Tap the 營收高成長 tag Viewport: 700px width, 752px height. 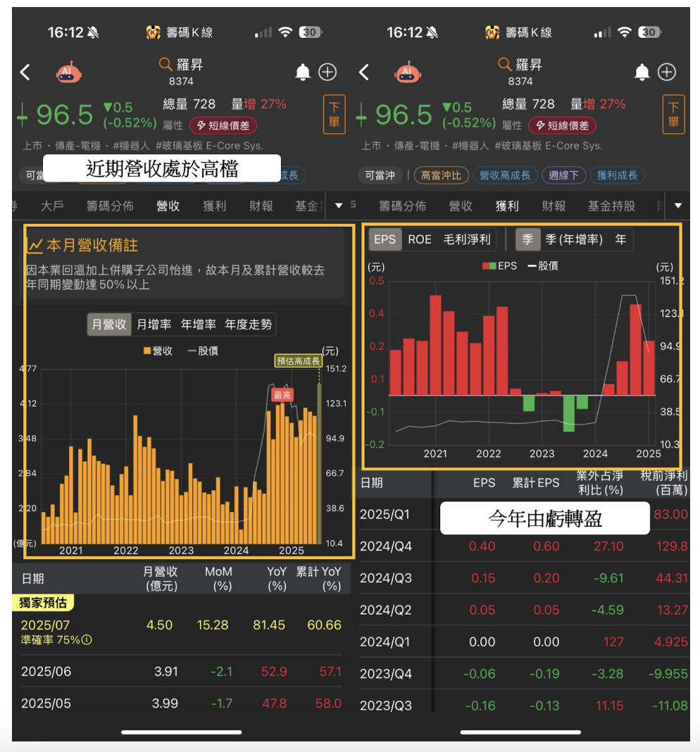tap(505, 175)
